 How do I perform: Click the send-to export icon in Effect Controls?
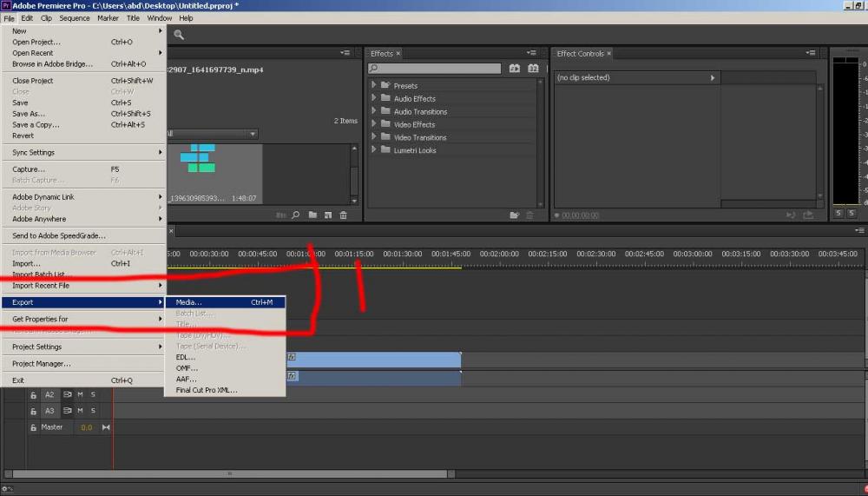(808, 215)
